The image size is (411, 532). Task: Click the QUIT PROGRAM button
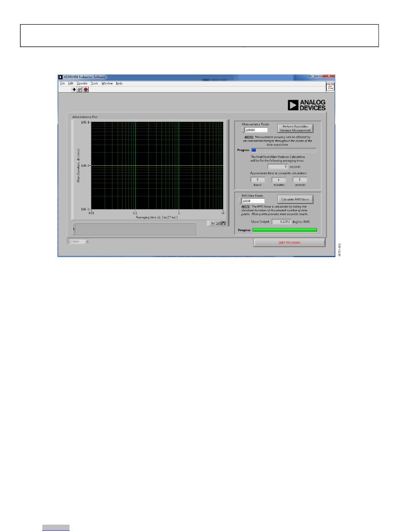(289, 242)
